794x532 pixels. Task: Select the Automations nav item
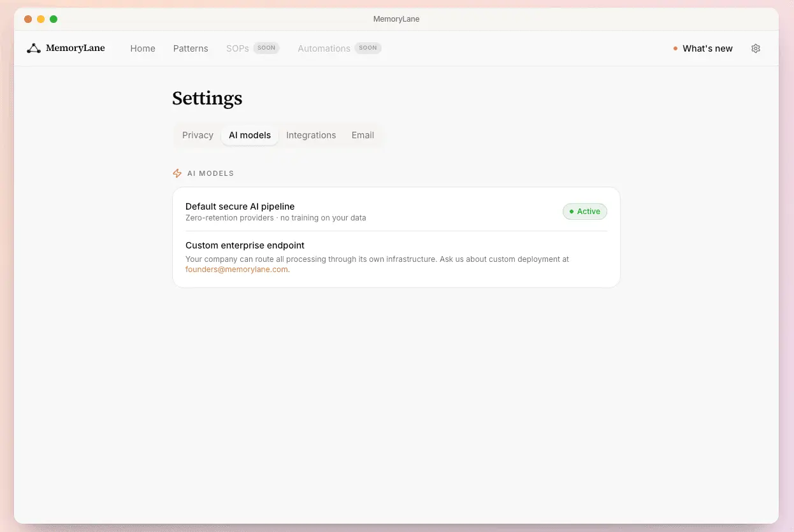[324, 48]
